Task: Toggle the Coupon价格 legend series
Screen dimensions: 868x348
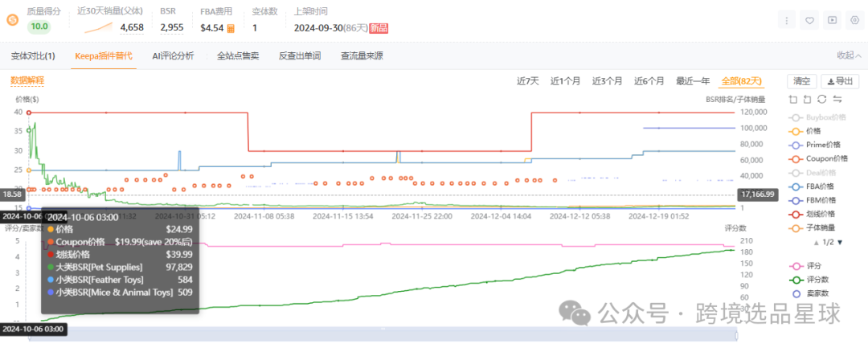Action: pyautogui.click(x=817, y=159)
